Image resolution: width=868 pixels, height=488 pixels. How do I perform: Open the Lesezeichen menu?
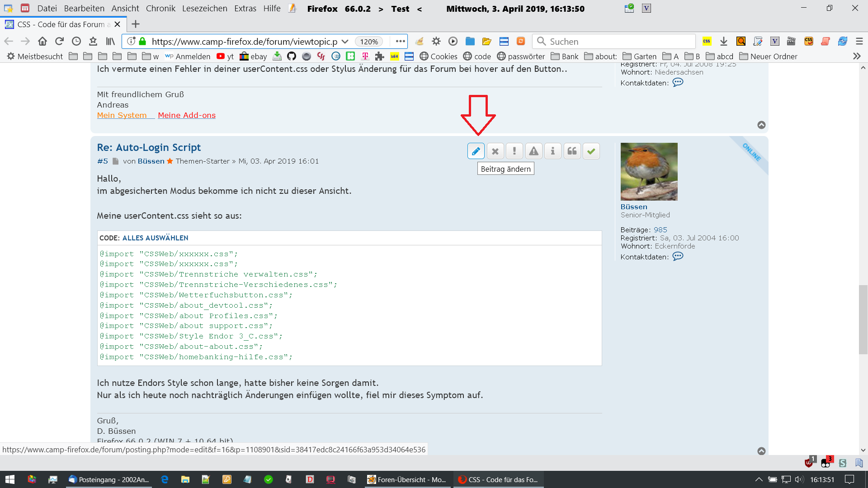point(204,9)
